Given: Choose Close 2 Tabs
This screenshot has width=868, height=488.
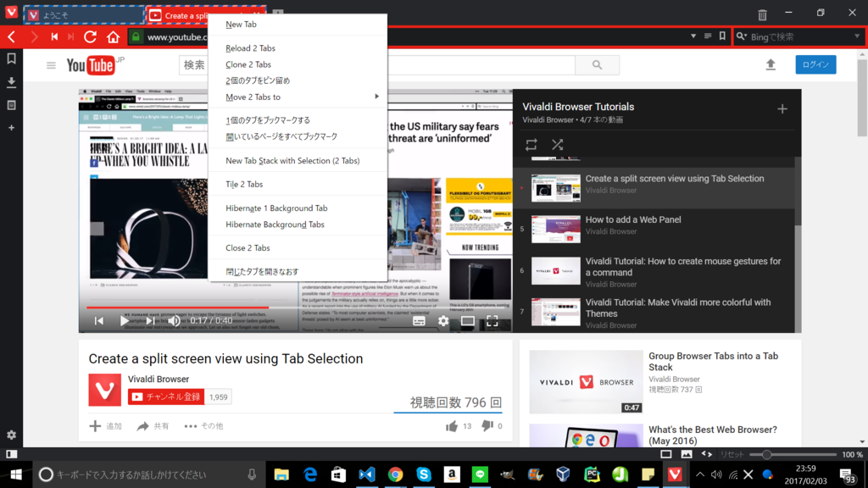Looking at the screenshot, I should click(x=298, y=248).
